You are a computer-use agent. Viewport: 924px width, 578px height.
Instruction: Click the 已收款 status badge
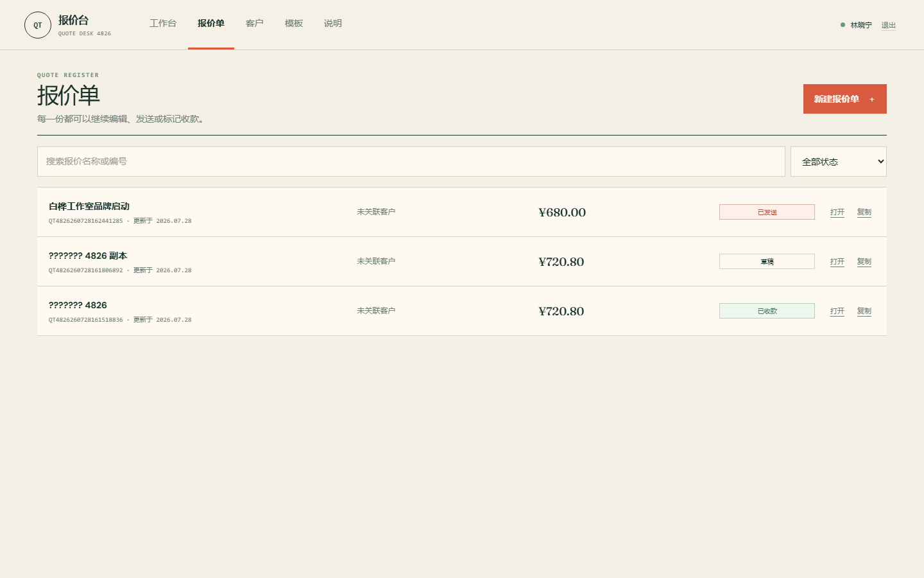tap(767, 311)
